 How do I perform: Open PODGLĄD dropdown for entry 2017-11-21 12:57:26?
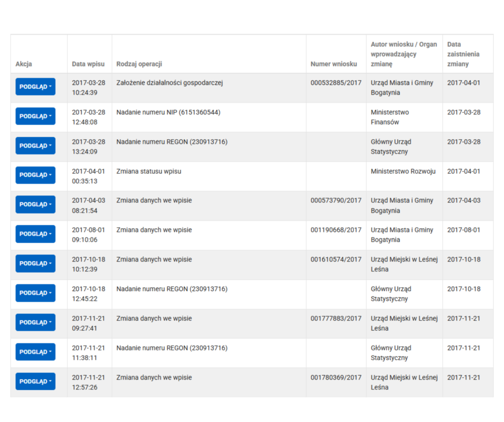point(35,382)
